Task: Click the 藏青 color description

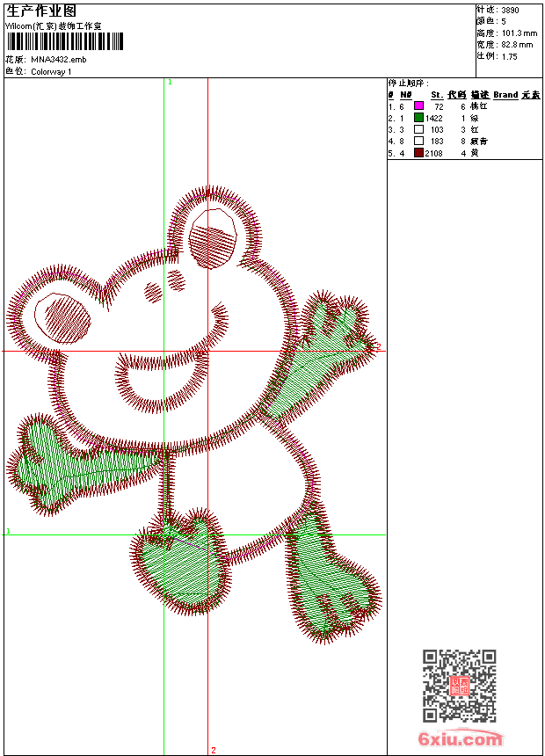Action: pos(479,141)
